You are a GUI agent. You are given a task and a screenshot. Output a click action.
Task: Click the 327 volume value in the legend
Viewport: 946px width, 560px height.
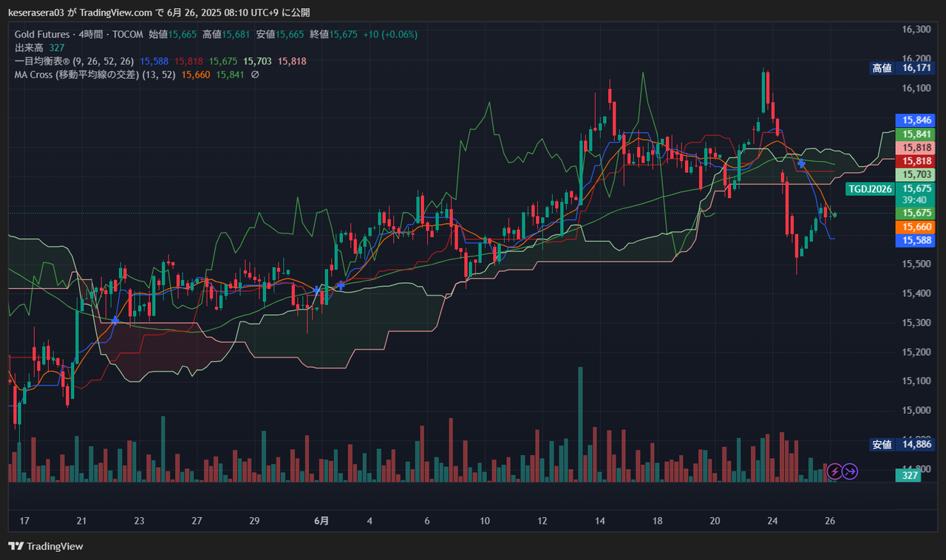(x=57, y=48)
